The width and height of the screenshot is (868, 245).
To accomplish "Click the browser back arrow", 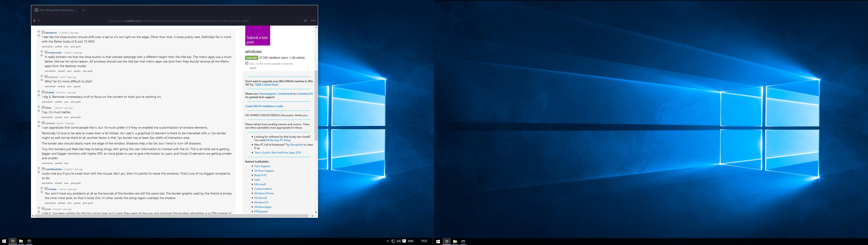I will (34, 21).
